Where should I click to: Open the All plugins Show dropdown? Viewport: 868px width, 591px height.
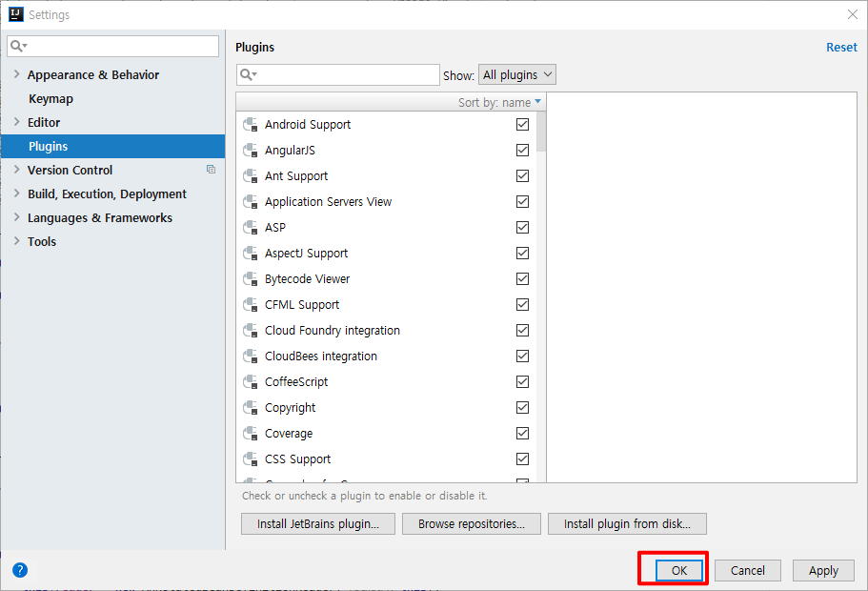(517, 74)
